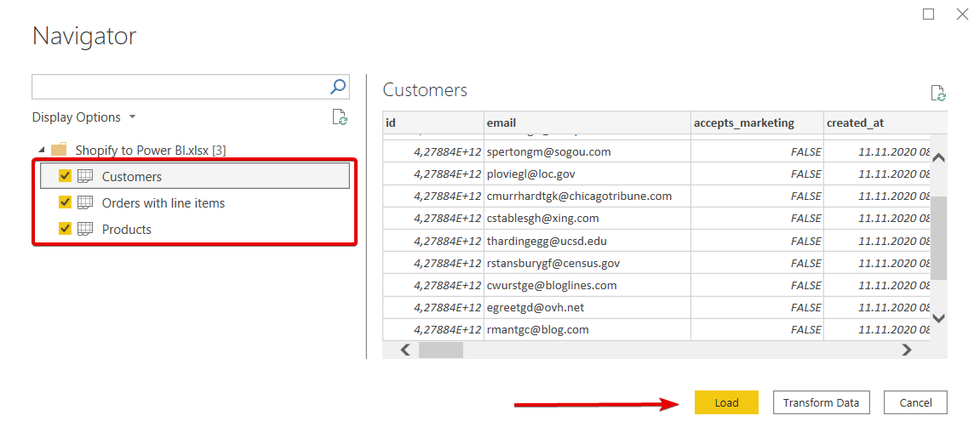The height and width of the screenshot is (433, 980).
Task: Click the id column header
Action: [433, 122]
